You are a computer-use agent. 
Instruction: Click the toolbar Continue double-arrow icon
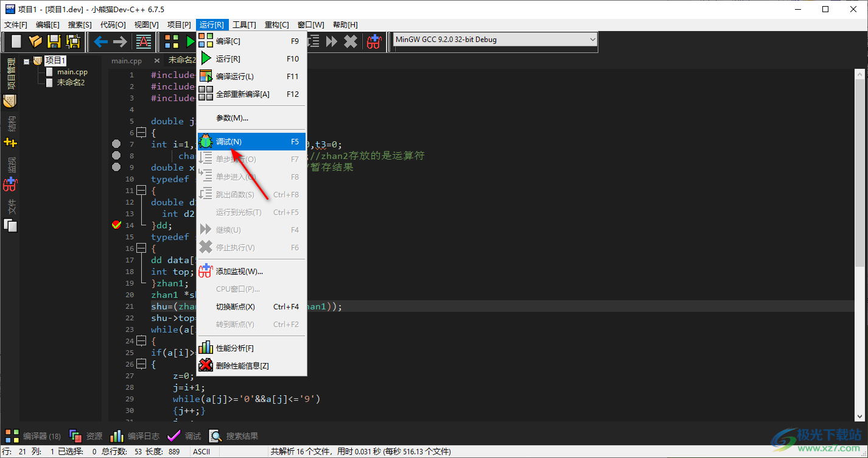coord(332,41)
